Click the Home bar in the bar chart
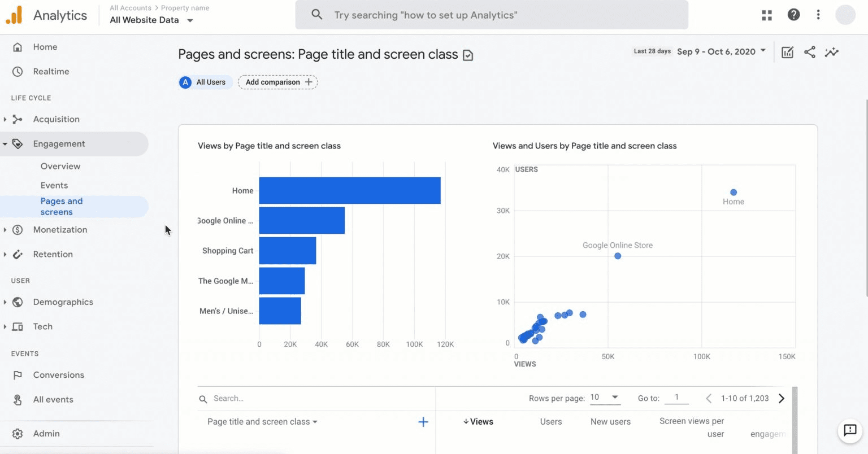Image resolution: width=868 pixels, height=454 pixels. (349, 191)
